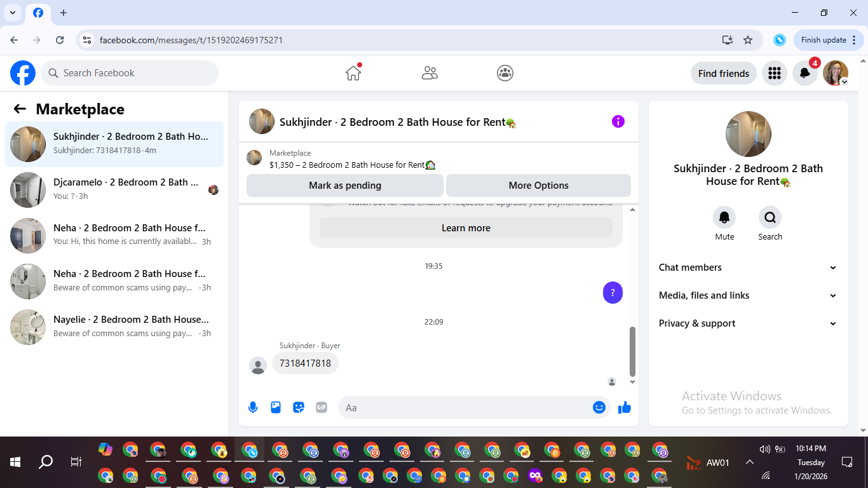Click the purple question mark message bubble
Image resolution: width=868 pixels, height=488 pixels.
pos(613,293)
